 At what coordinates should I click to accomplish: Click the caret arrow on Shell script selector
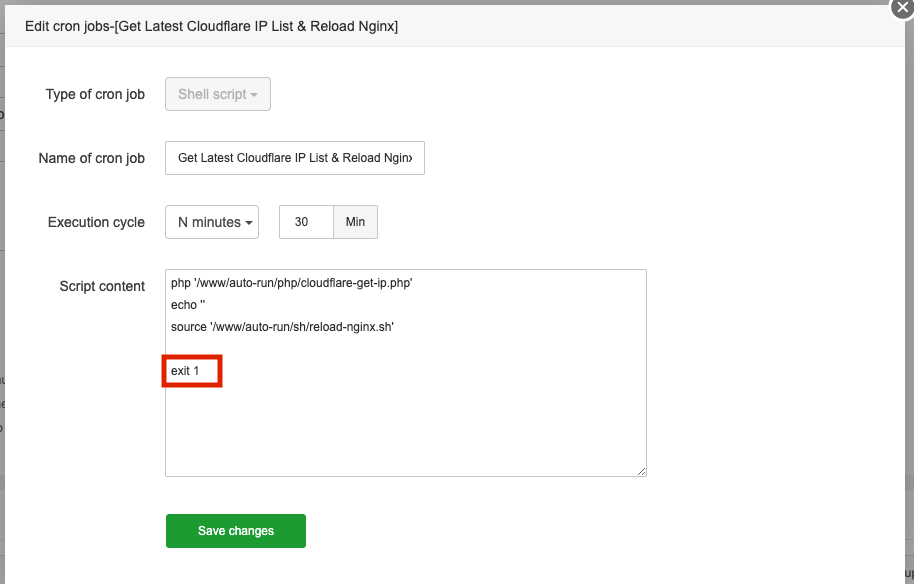[x=253, y=93]
